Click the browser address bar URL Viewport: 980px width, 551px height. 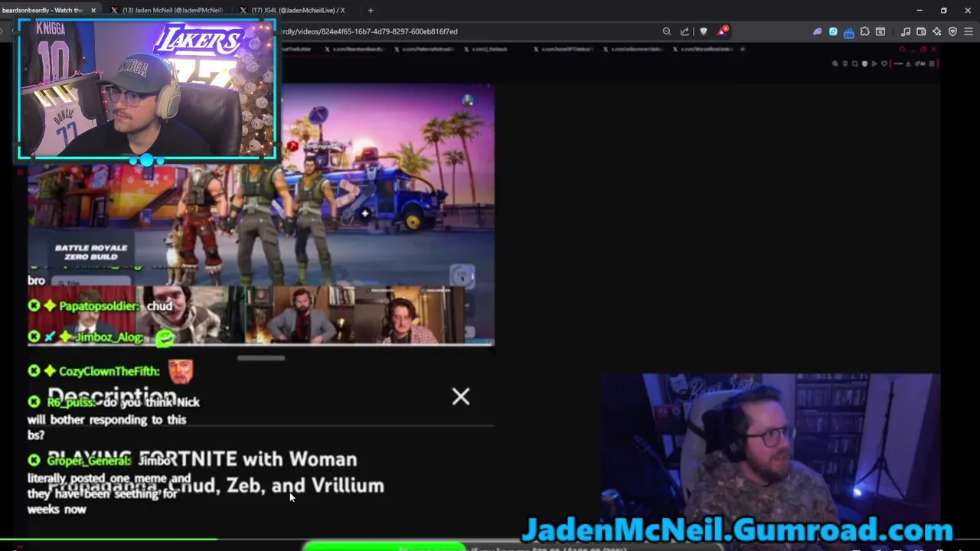(369, 31)
